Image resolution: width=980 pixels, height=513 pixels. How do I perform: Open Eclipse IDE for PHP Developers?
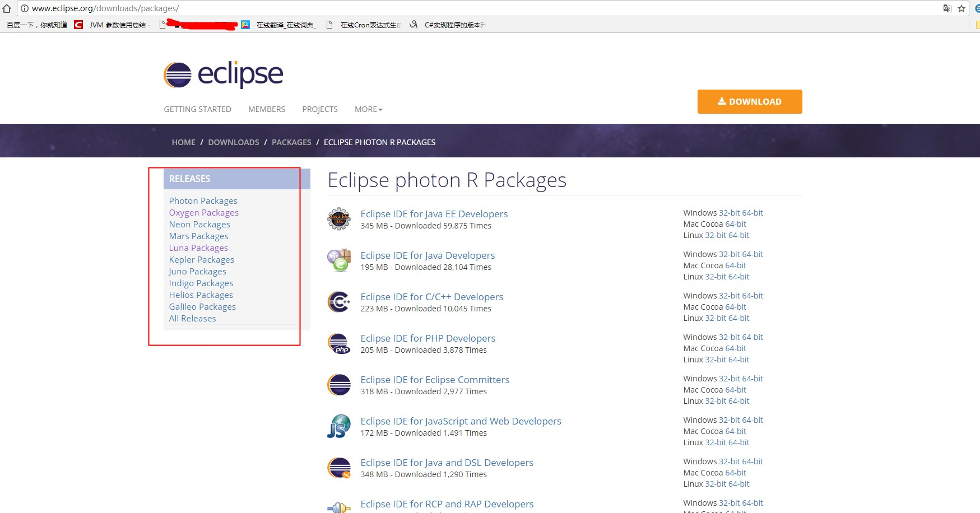[x=428, y=338]
